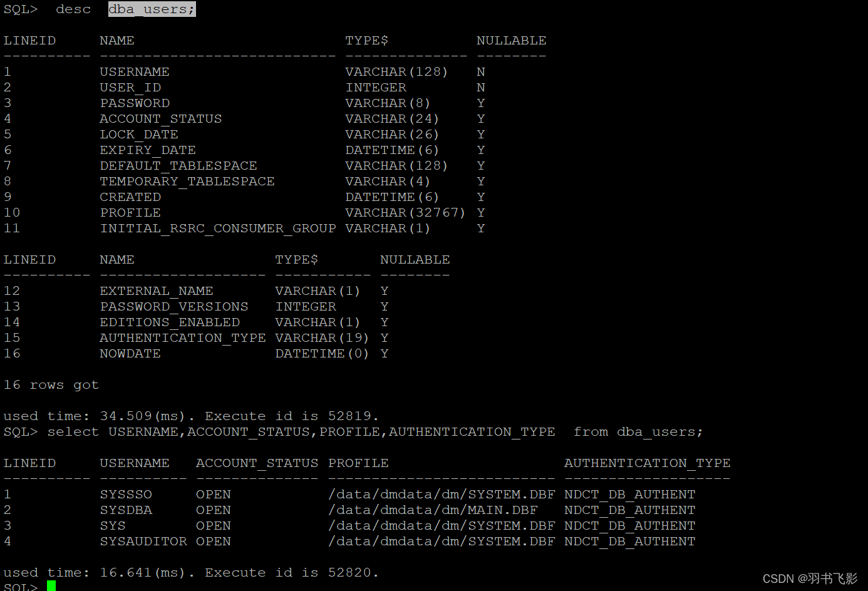Click the VARCHAR(8) type value

click(x=388, y=103)
